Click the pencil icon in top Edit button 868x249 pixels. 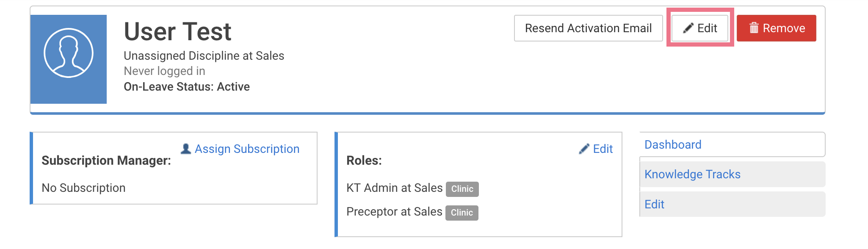688,28
